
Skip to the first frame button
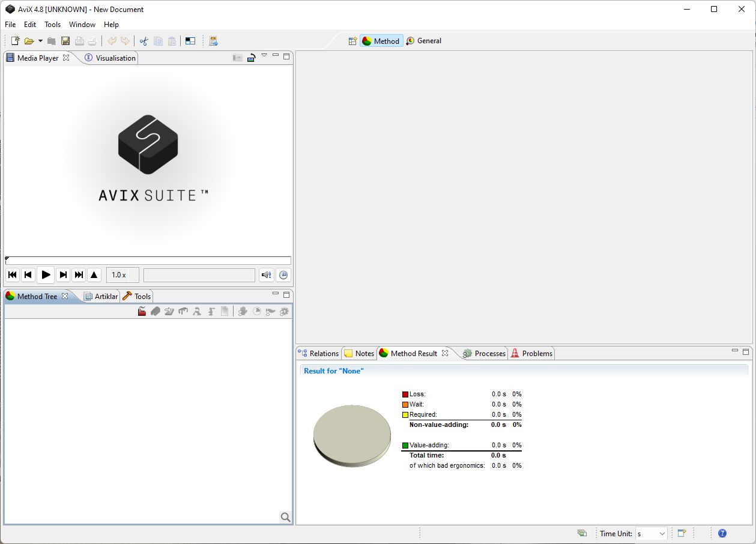(x=12, y=275)
